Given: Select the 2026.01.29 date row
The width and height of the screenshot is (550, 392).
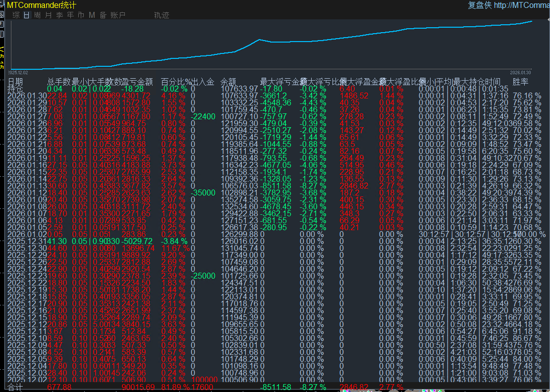Looking at the screenshot, I should tap(275, 102).
